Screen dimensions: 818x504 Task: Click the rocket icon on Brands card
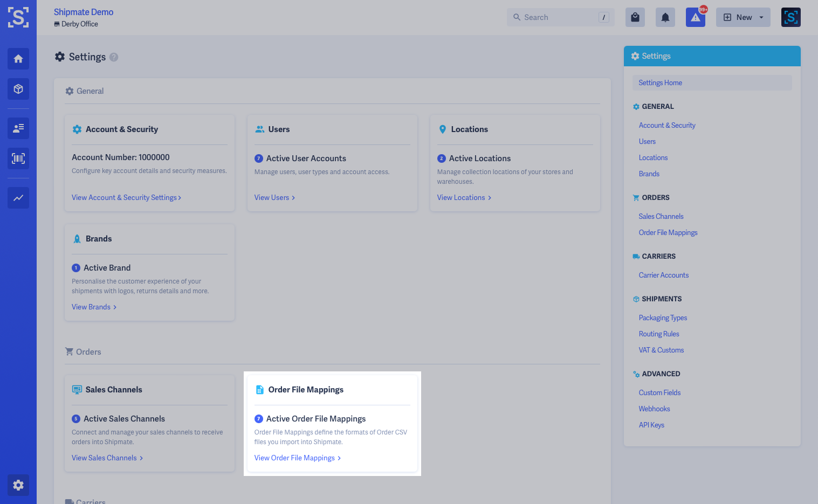coord(77,239)
